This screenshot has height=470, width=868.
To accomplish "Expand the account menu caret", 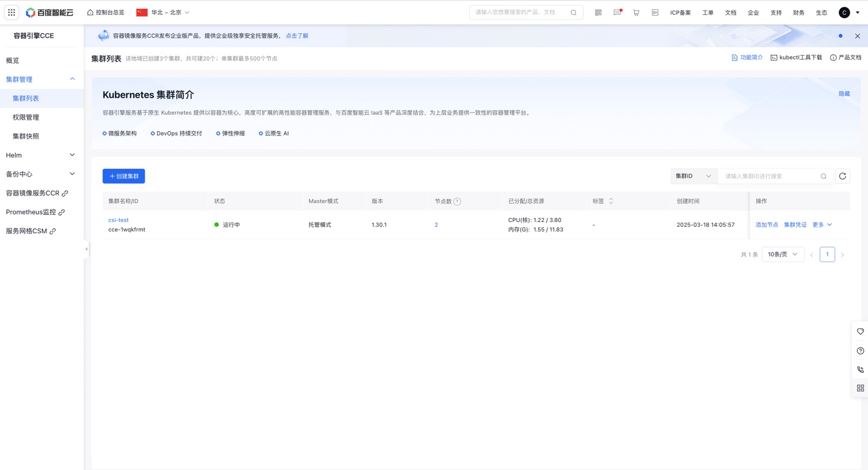I will point(857,12).
